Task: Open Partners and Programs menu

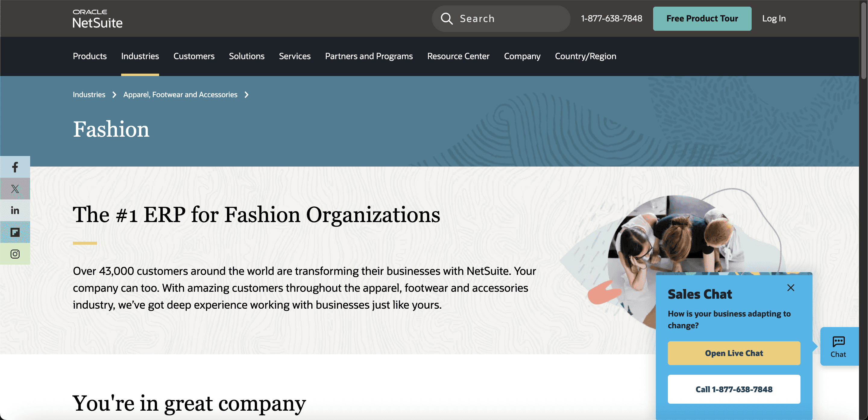Action: click(369, 56)
